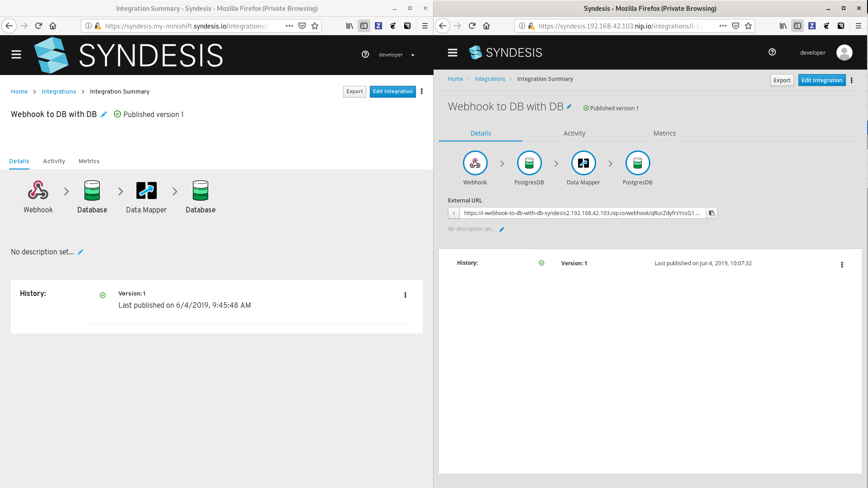Toggle the Firefox sidebar view

coord(797,26)
